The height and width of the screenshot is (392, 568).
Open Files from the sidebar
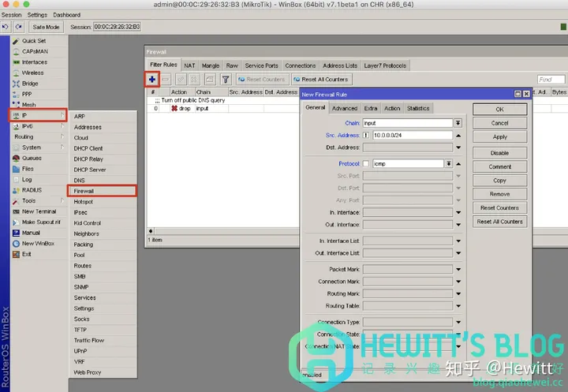coord(28,169)
